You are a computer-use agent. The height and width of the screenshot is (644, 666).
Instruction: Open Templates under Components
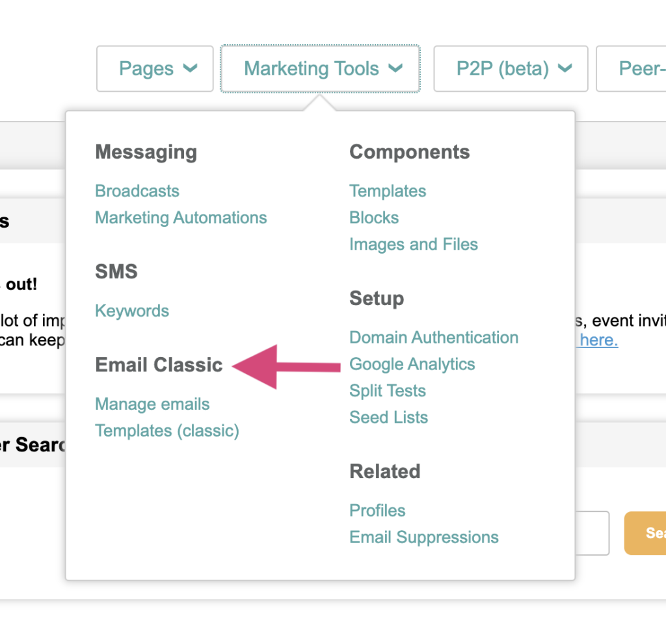coord(388,191)
